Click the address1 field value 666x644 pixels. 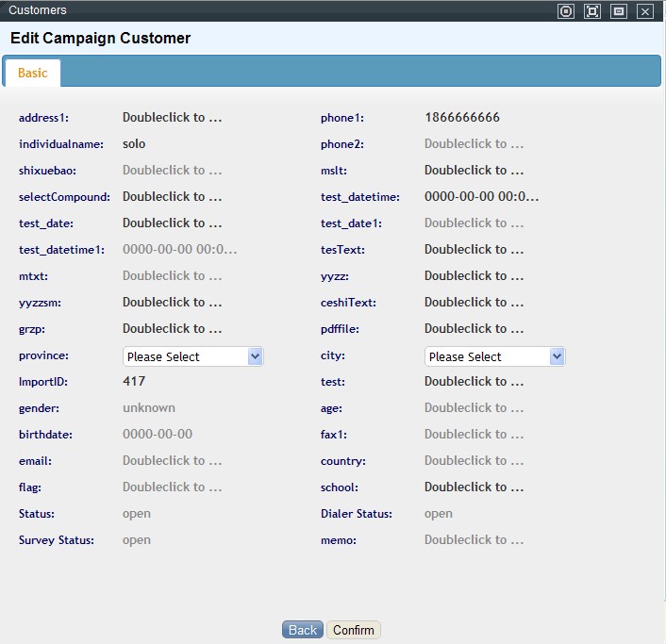tap(172, 118)
